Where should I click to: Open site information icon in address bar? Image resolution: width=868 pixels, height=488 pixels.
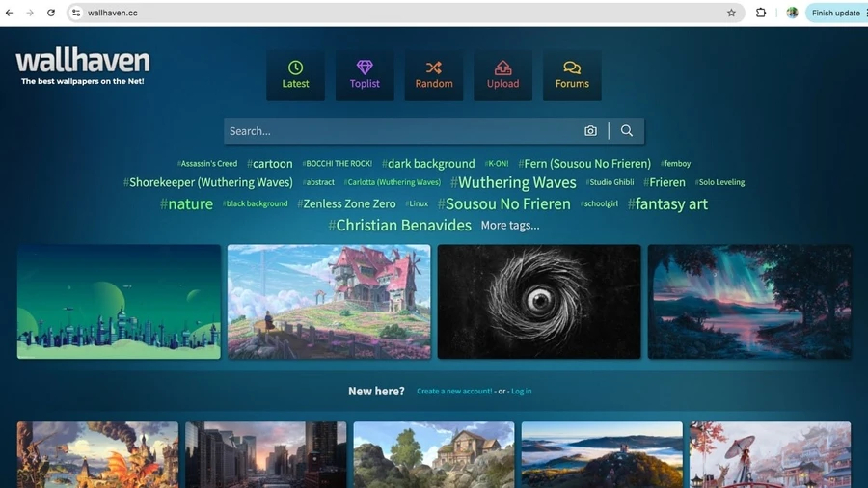click(76, 13)
